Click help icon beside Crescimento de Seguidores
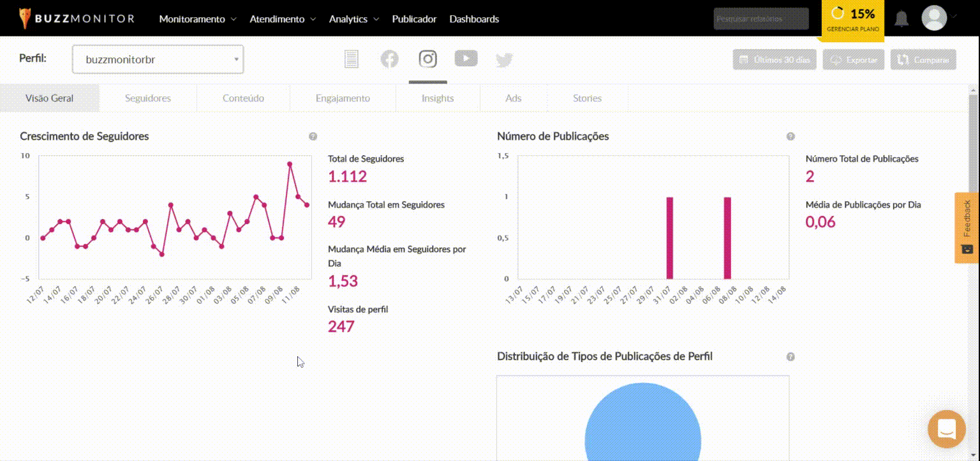 click(x=313, y=137)
